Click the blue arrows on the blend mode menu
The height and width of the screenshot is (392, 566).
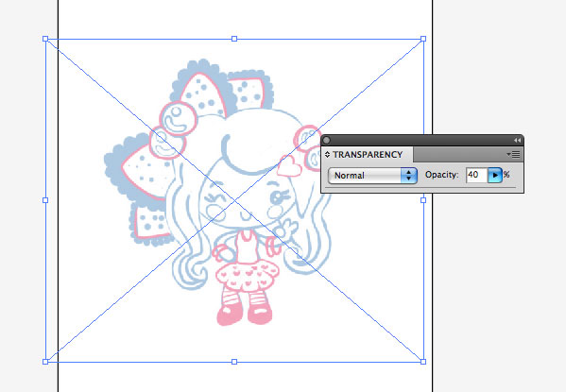[x=408, y=176]
